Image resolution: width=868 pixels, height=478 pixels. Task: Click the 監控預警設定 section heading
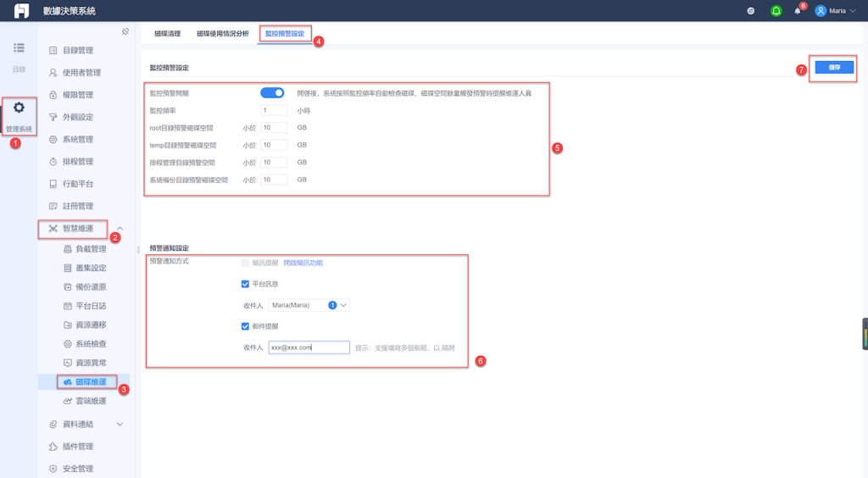coord(169,68)
